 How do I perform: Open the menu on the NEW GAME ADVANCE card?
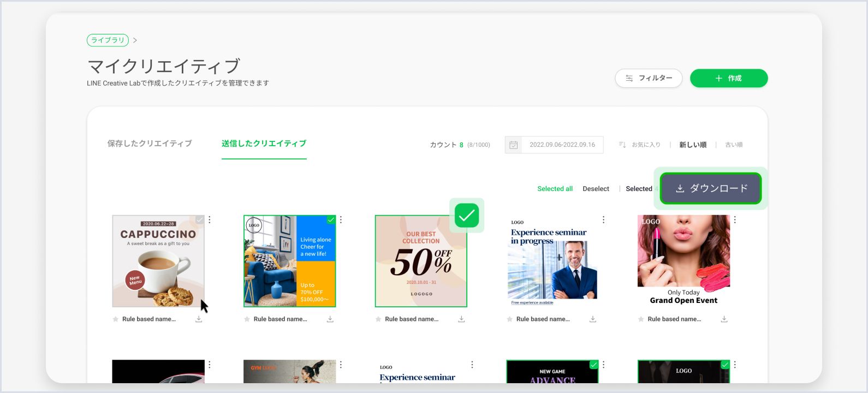(x=603, y=365)
